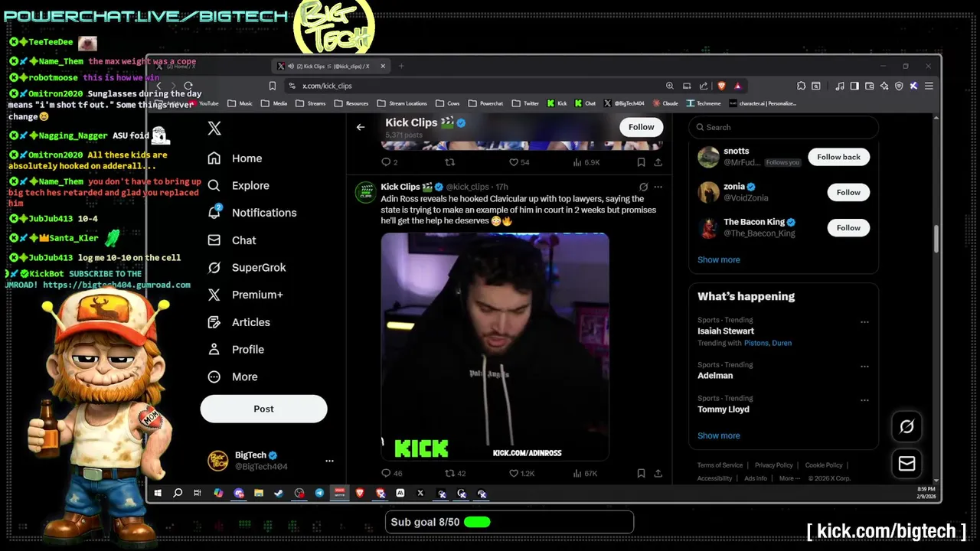
Task: Open Windows Start button
Action: tap(158, 494)
